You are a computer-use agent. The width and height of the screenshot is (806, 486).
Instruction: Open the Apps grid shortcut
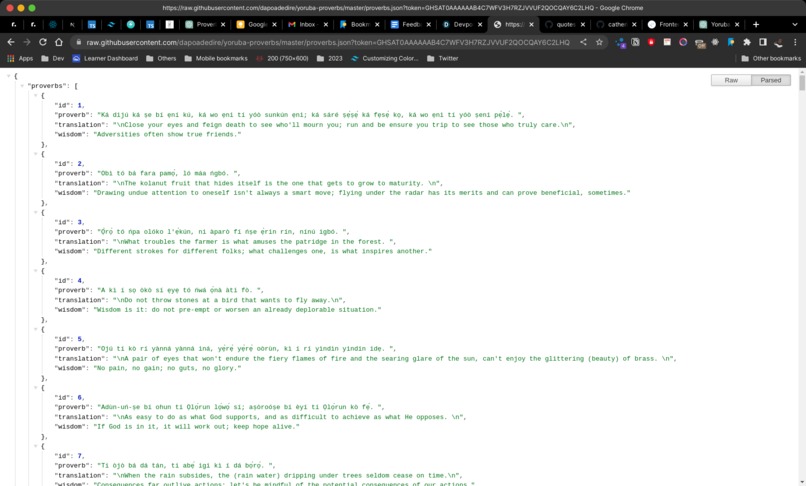click(20, 58)
